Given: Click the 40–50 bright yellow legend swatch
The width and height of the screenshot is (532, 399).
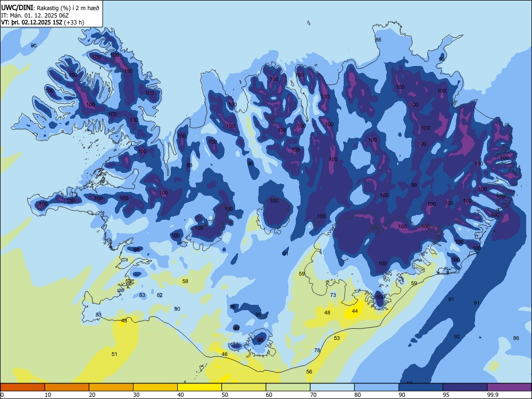Looking at the screenshot, I should pyautogui.click(x=199, y=387).
